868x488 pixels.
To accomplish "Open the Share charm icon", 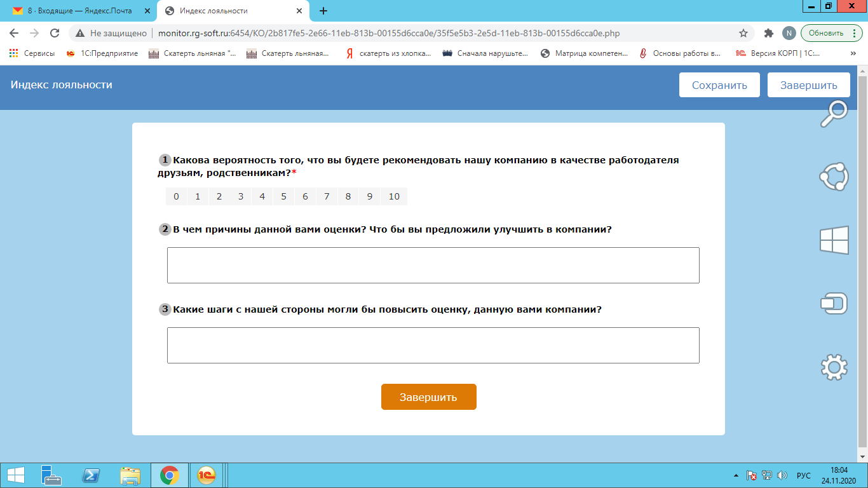I will click(833, 177).
